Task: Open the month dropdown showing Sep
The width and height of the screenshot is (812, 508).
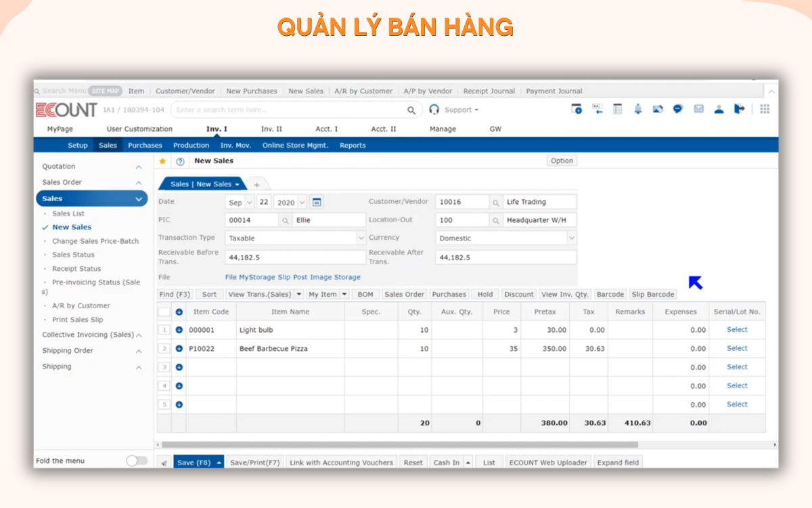Action: point(240,202)
